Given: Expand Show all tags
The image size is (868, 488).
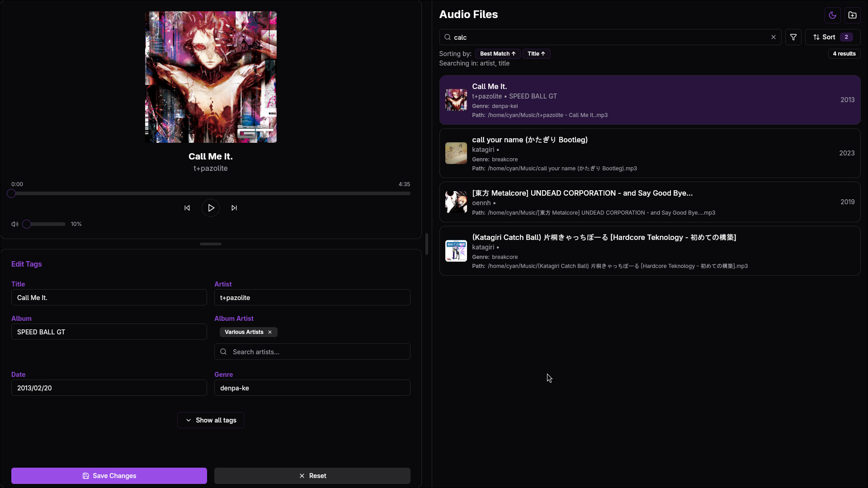Looking at the screenshot, I should 211,420.
